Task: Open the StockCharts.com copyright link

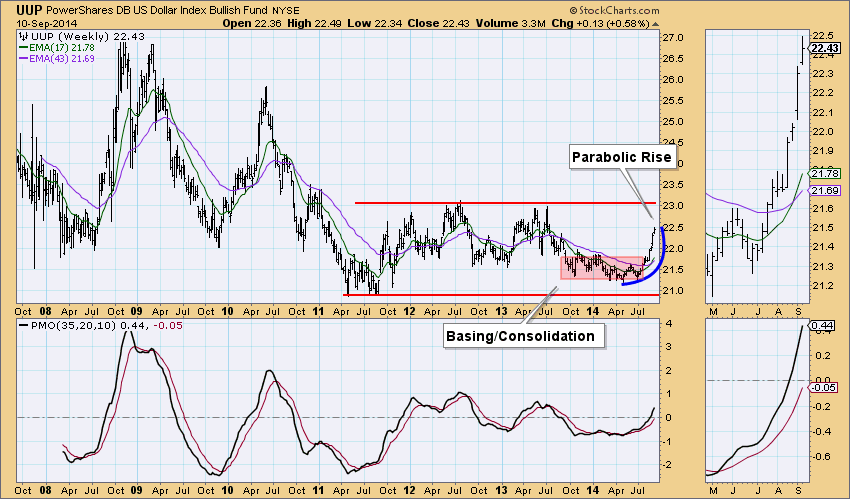Action: pyautogui.click(x=614, y=10)
